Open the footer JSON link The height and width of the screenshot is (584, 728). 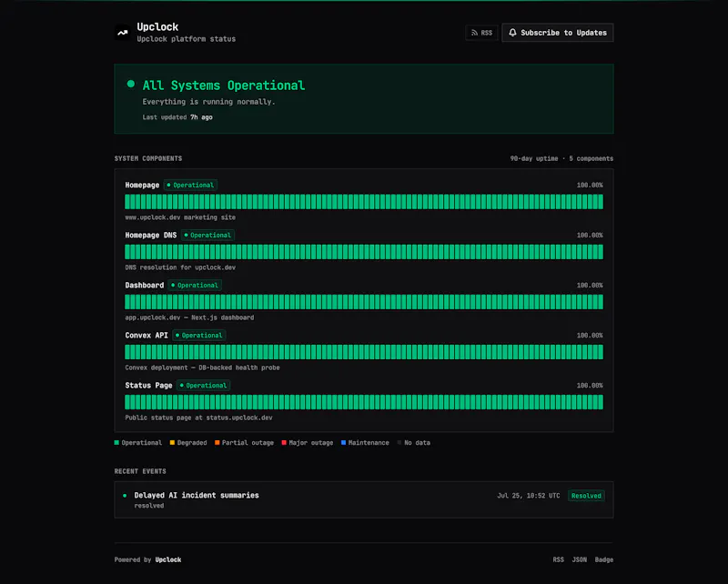(579, 559)
